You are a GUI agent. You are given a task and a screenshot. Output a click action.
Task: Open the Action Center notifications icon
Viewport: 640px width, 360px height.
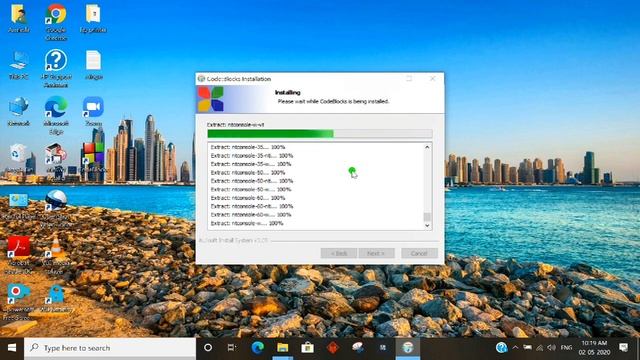[x=623, y=348]
